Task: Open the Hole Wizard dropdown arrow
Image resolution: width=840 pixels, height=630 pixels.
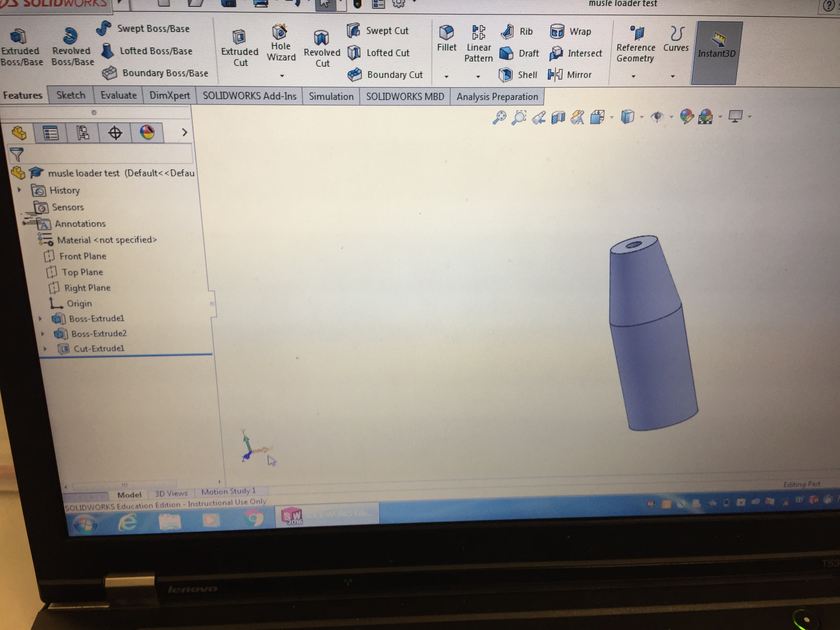Action: (x=282, y=76)
